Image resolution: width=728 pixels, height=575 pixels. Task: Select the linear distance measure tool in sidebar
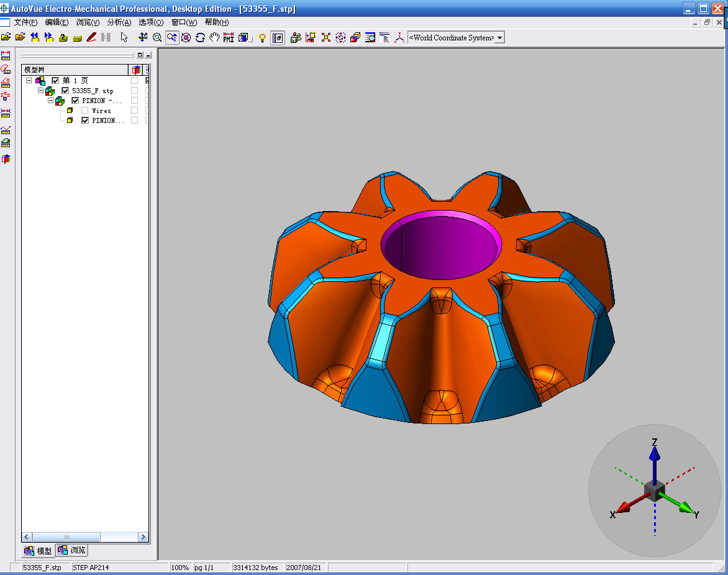tap(6, 56)
